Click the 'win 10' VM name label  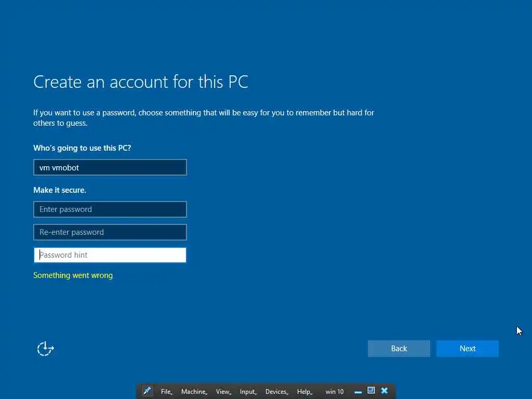(x=335, y=392)
